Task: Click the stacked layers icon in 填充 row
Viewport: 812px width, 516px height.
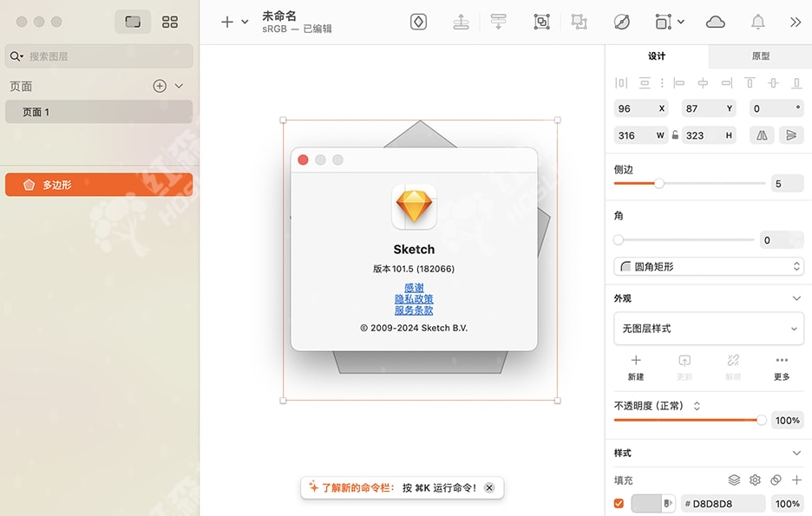Action: tap(734, 480)
